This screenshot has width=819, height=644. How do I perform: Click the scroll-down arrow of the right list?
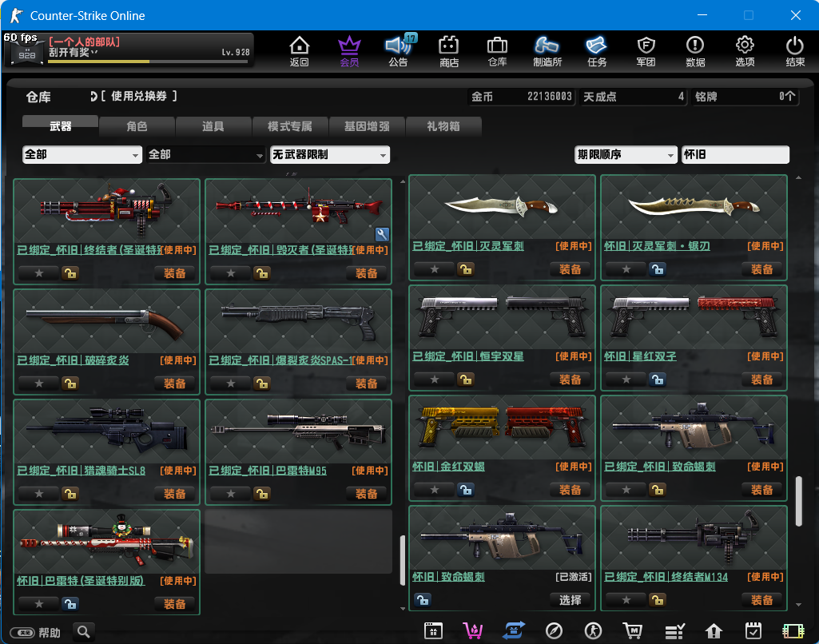point(799,605)
